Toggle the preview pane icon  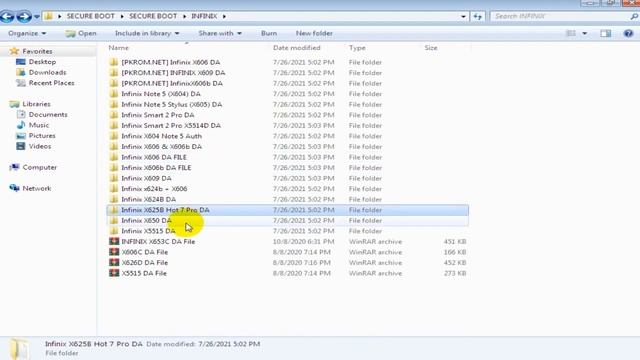tap(606, 33)
